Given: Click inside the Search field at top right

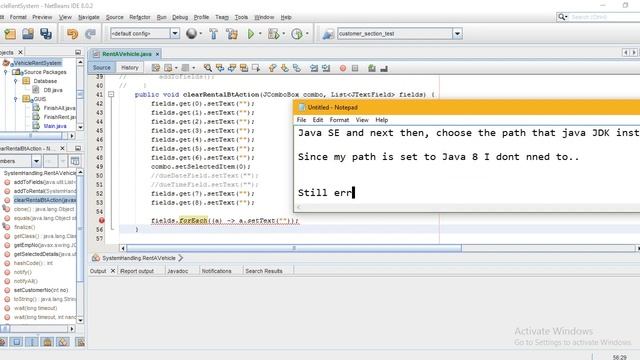Looking at the screenshot, I should point(604,17).
